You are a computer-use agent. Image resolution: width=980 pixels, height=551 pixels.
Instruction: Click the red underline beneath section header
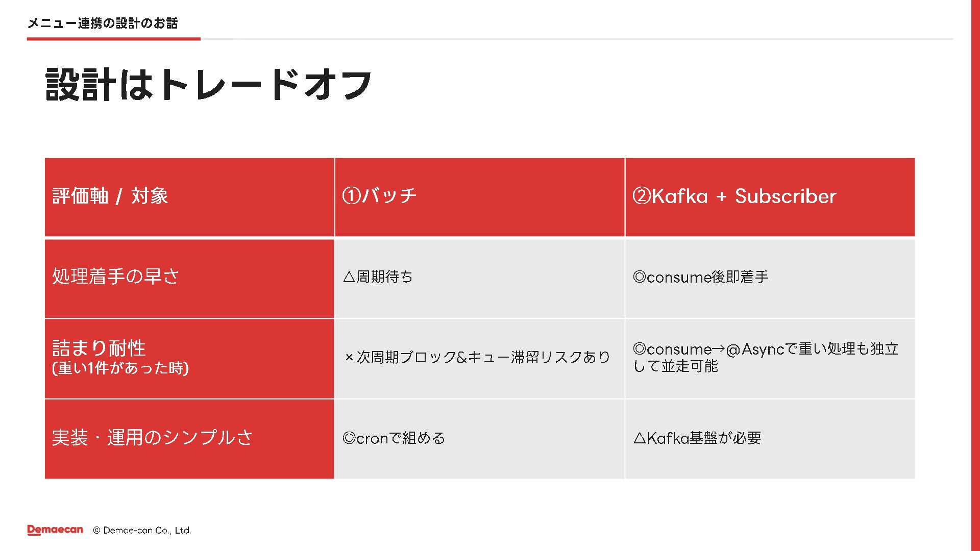114,38
